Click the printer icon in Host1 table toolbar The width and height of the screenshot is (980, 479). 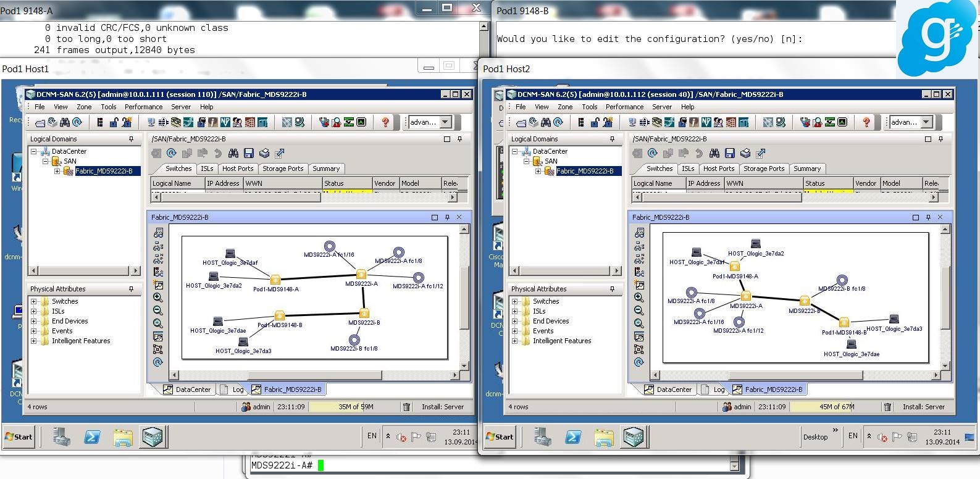(264, 153)
